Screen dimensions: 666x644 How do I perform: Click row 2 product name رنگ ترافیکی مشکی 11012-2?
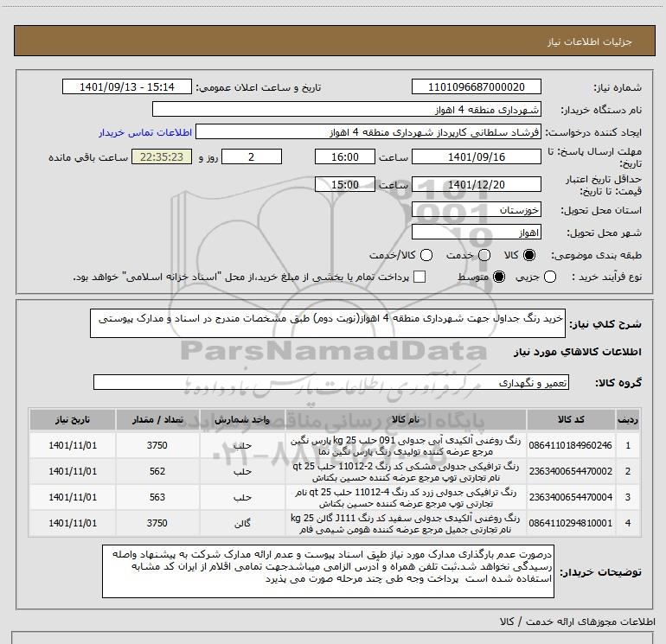[x=405, y=472]
